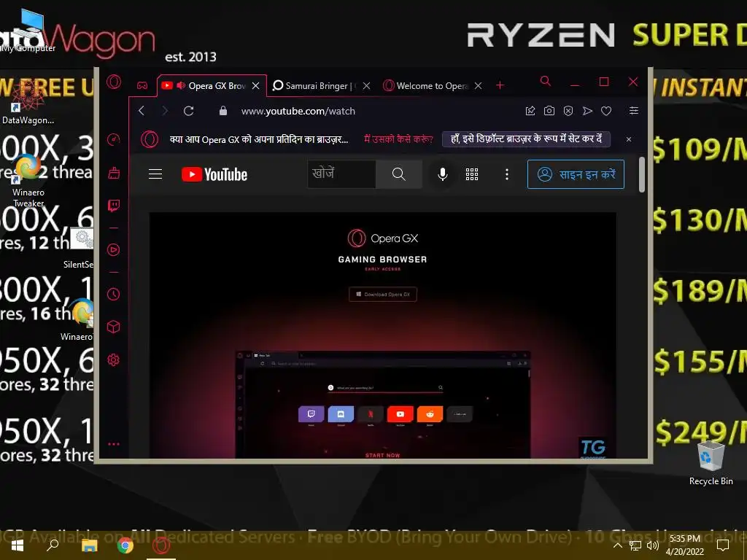Screen dimensions: 747x560
Task: Close the Welcome to Opera tab
Action: click(x=479, y=86)
